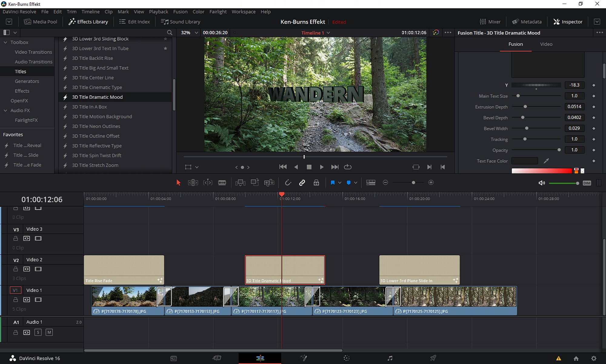Lock the Video 2 track
Viewport: 606px width, 364px height.
[16, 269]
